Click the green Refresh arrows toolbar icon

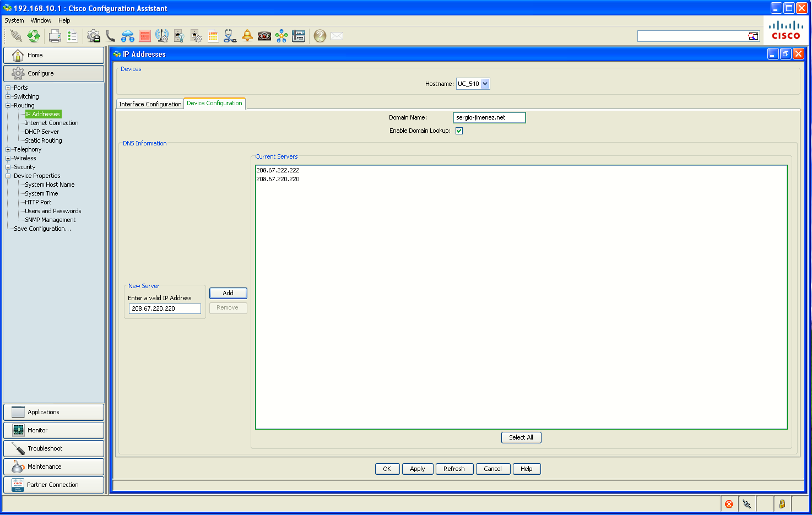coord(34,36)
